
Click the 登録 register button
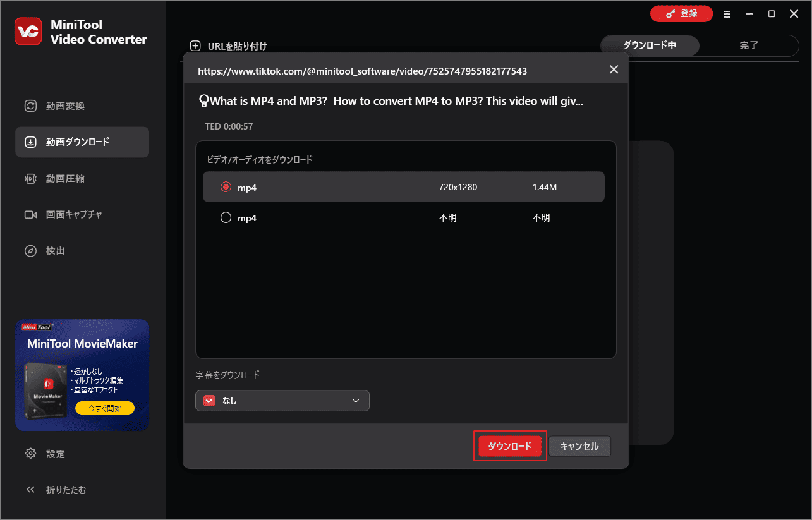click(x=681, y=14)
